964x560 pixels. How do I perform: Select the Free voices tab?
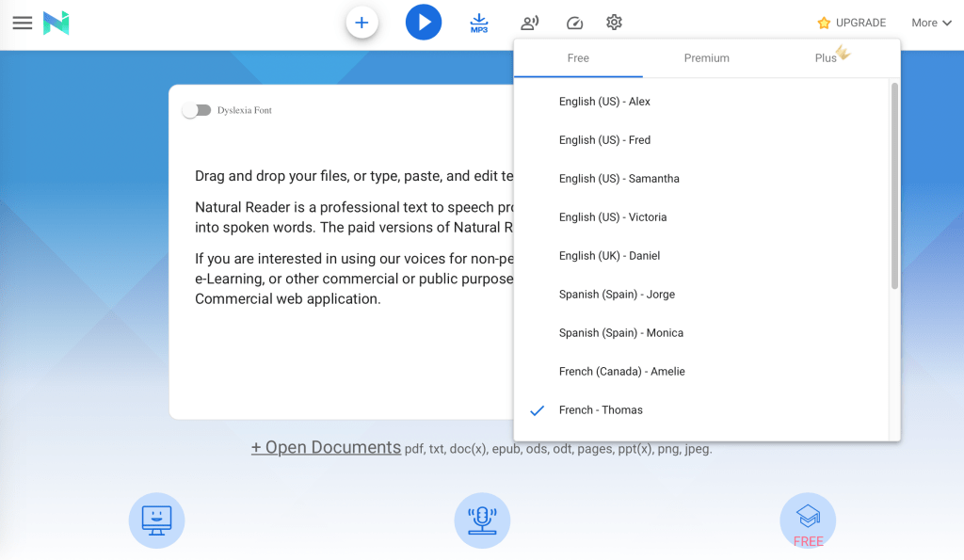point(578,58)
